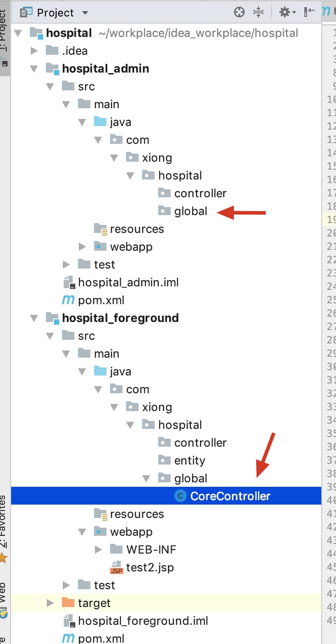Click the JSP icon of test2.jsp
Image resolution: width=336 pixels, height=644 pixels.
pos(117,567)
